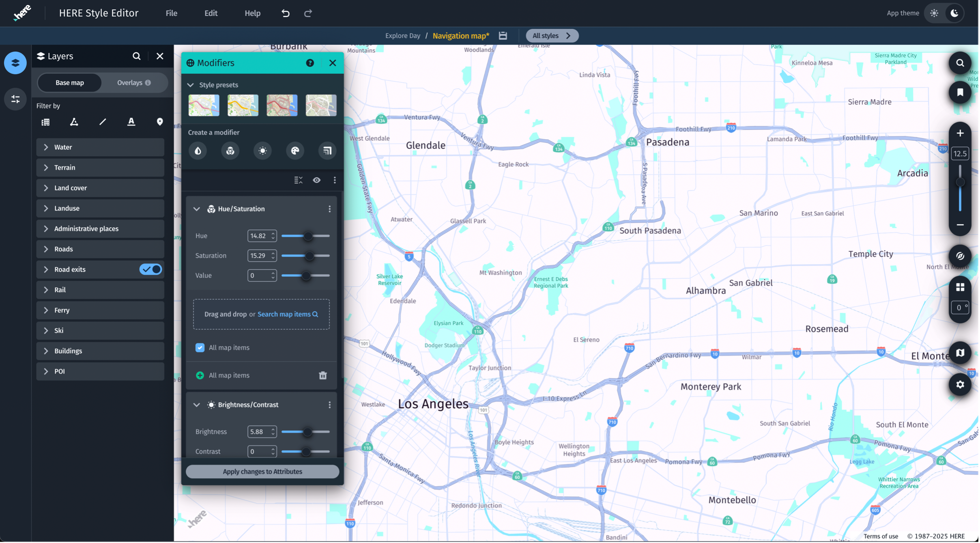
Task: Click the Hue/Saturation modifier icon
Action: click(230, 151)
